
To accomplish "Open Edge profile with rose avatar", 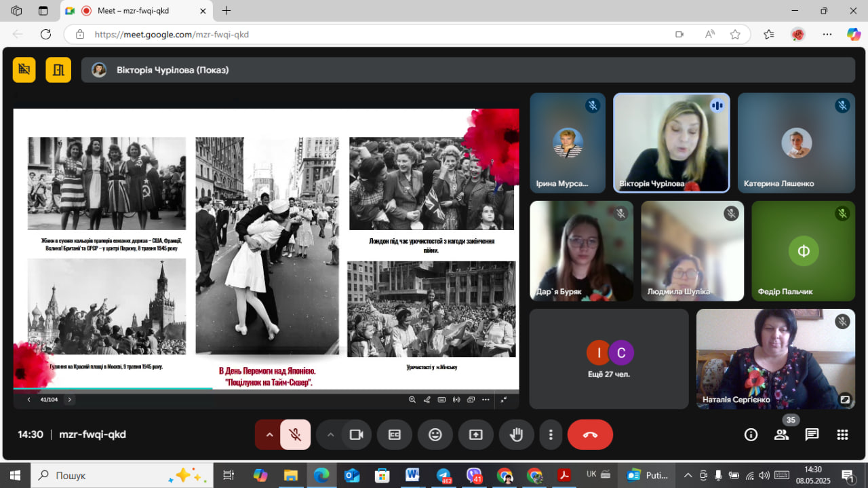I will coord(798,34).
